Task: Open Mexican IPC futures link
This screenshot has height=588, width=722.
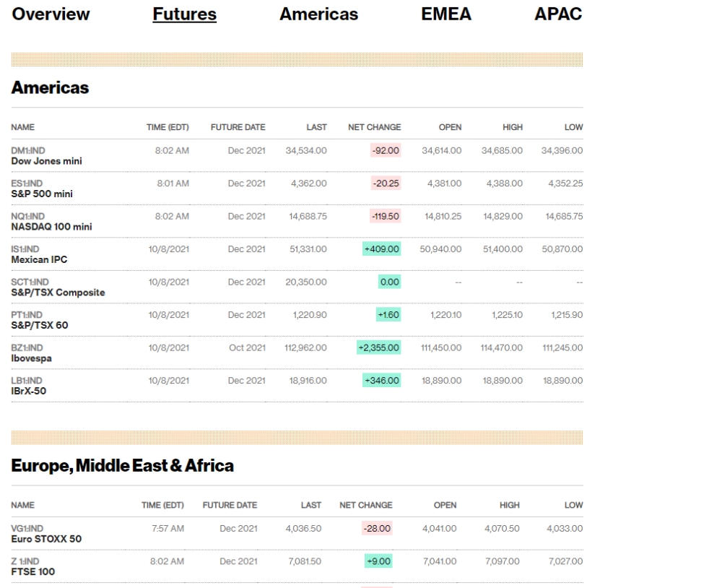Action: [39, 259]
